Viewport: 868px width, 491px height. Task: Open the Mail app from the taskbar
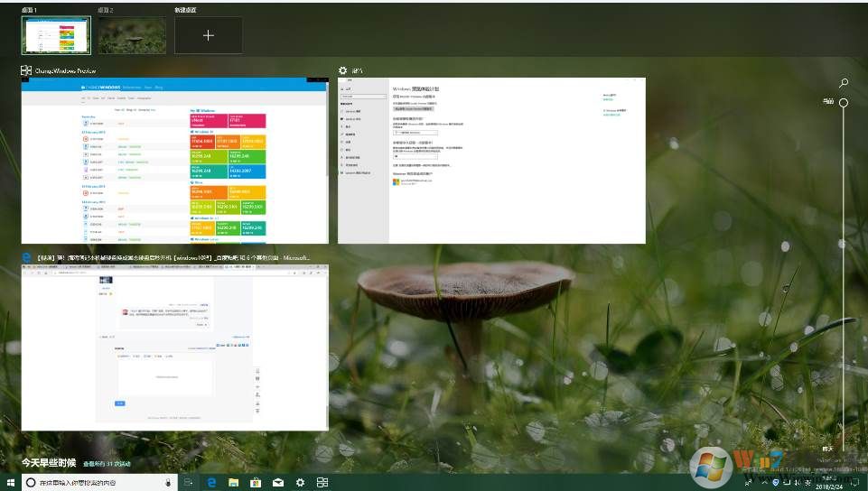278,483
